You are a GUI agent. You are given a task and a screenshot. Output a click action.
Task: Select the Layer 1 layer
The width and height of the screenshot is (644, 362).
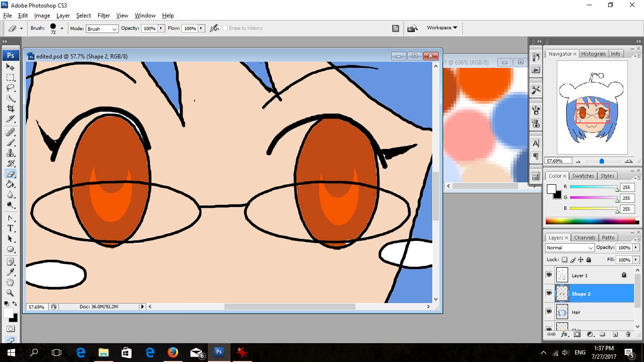tap(590, 275)
